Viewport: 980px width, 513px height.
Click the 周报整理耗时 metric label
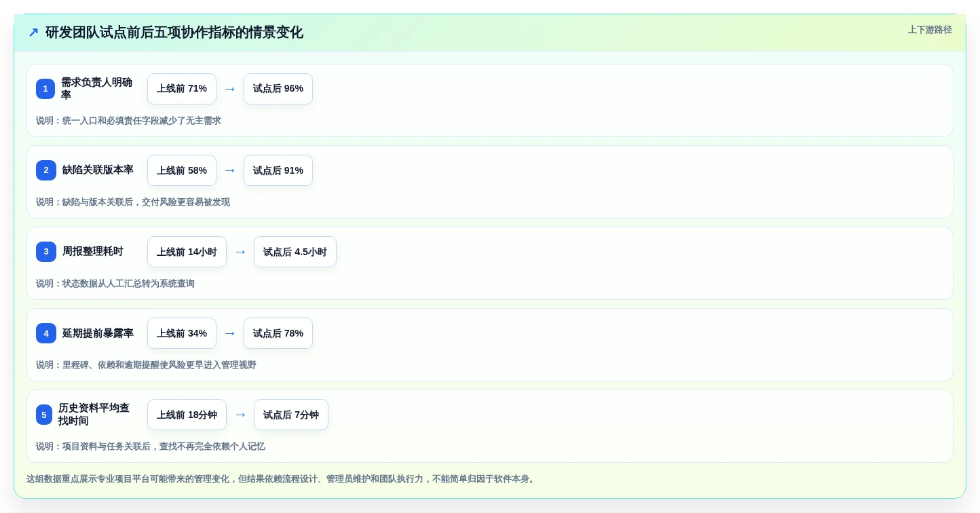pos(93,252)
